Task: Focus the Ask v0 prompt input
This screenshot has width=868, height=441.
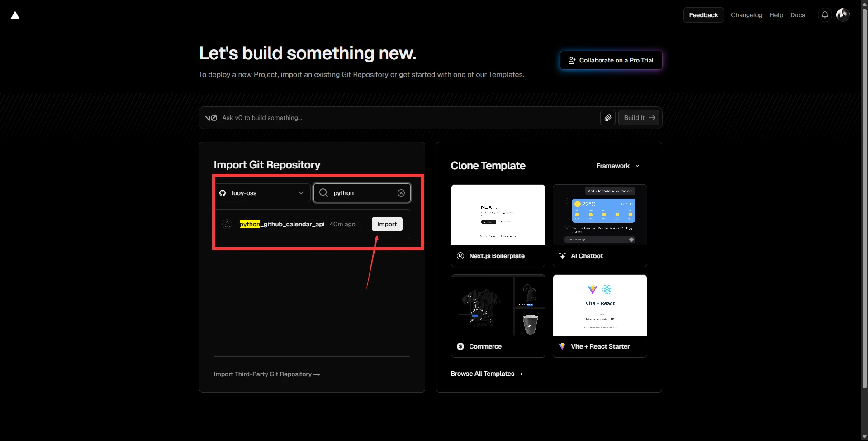Action: point(407,118)
